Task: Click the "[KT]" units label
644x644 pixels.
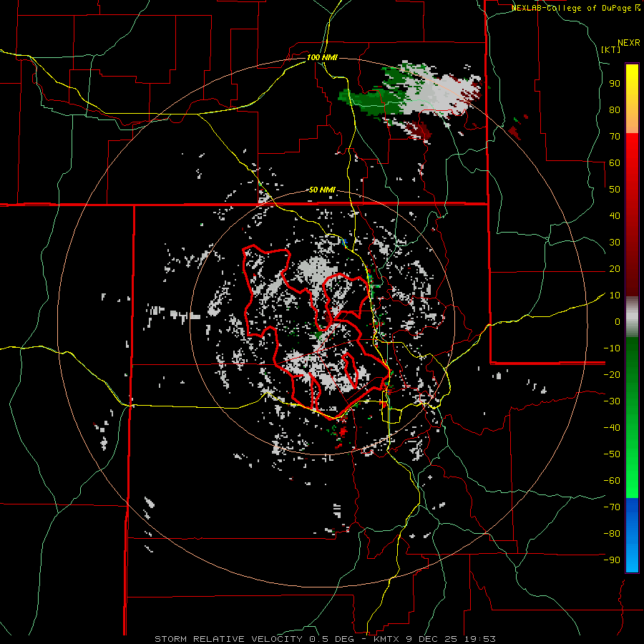Action: (x=611, y=49)
